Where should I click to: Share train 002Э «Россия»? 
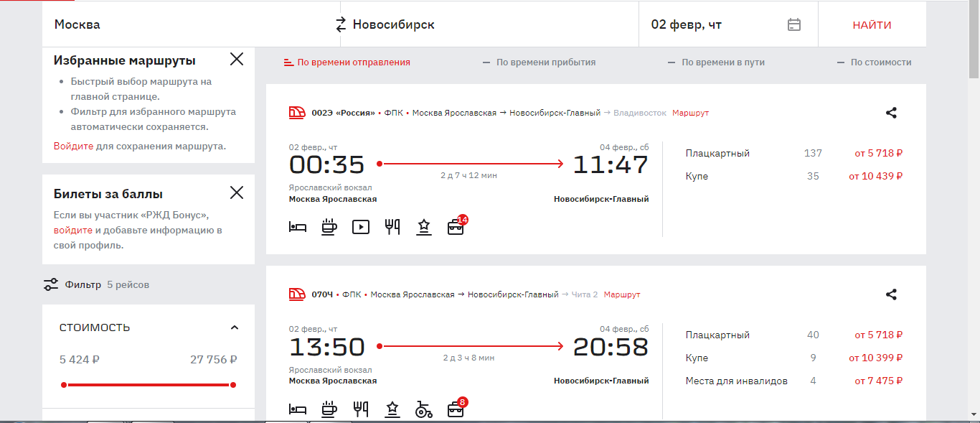point(891,113)
